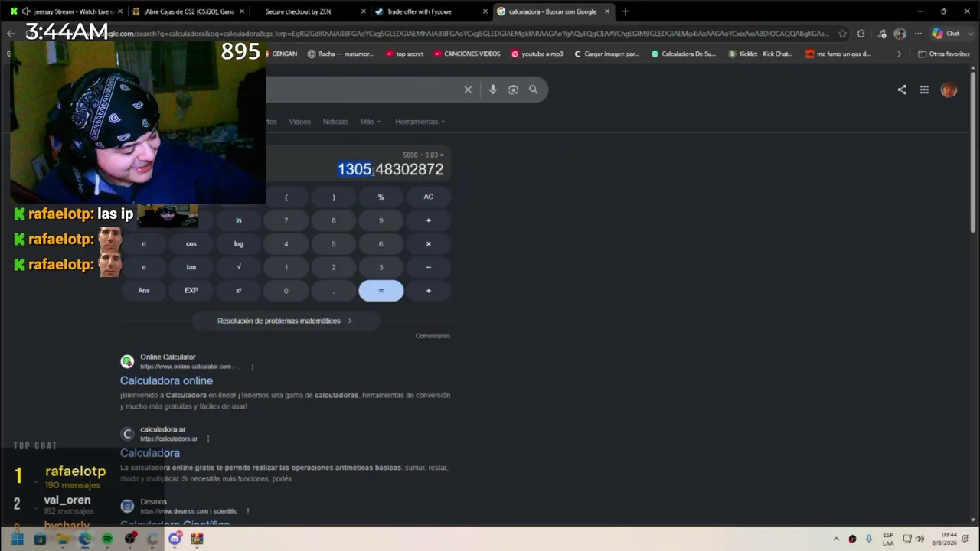Go back with the browser back arrow

11,34
